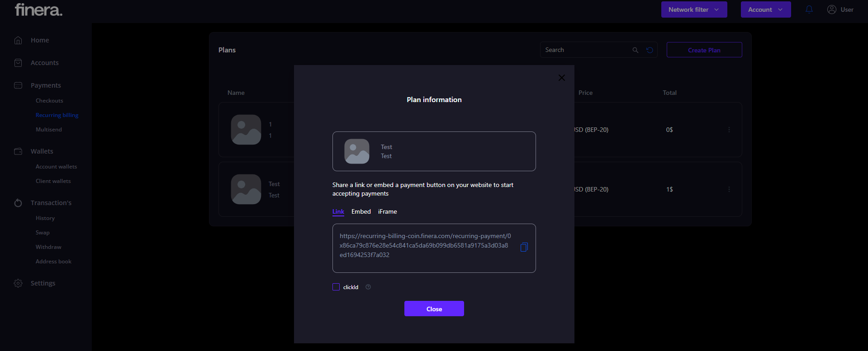
Task: Switch to the Embed tab
Action: pos(361,211)
